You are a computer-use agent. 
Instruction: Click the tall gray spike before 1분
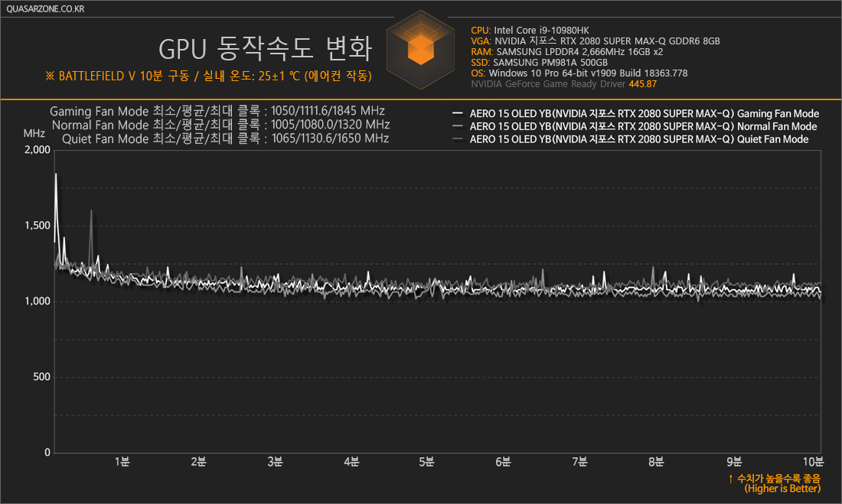(91, 236)
